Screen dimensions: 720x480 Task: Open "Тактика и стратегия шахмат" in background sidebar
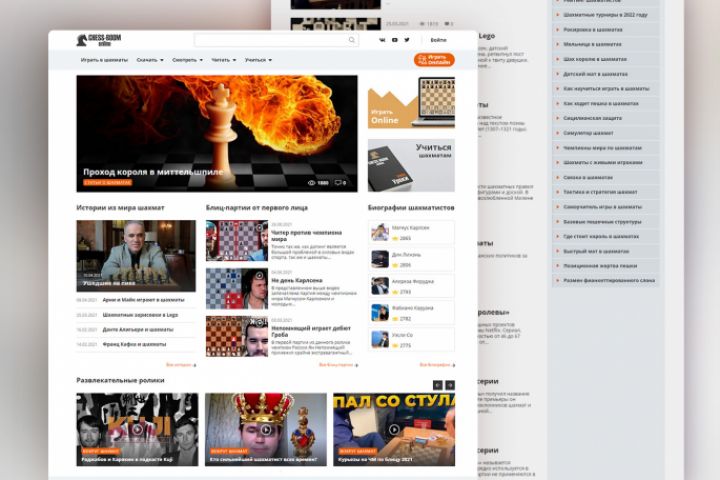tap(600, 192)
